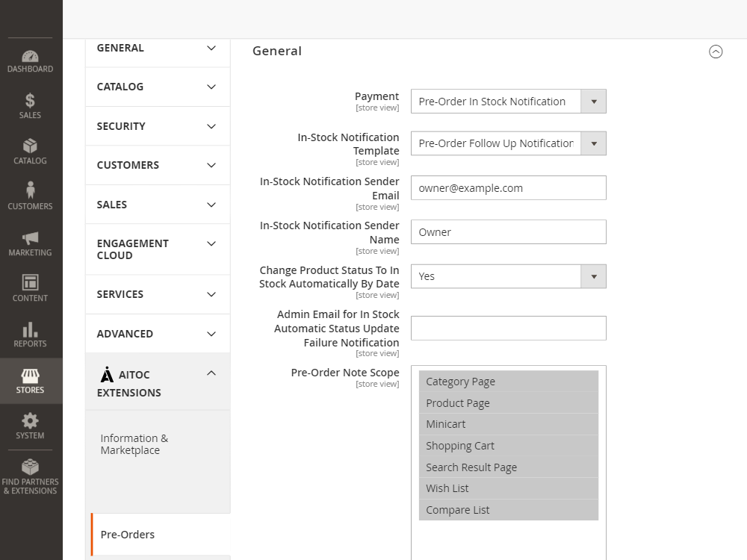Click the empty Admin Email field

tap(508, 328)
